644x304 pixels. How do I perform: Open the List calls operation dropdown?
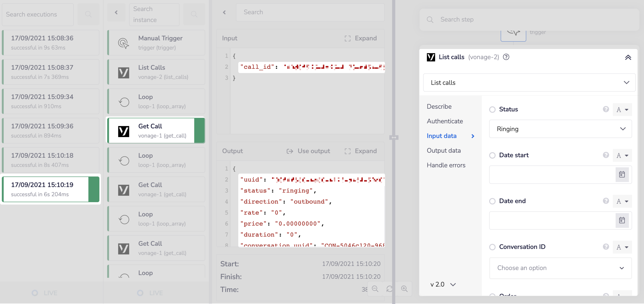[x=529, y=82]
